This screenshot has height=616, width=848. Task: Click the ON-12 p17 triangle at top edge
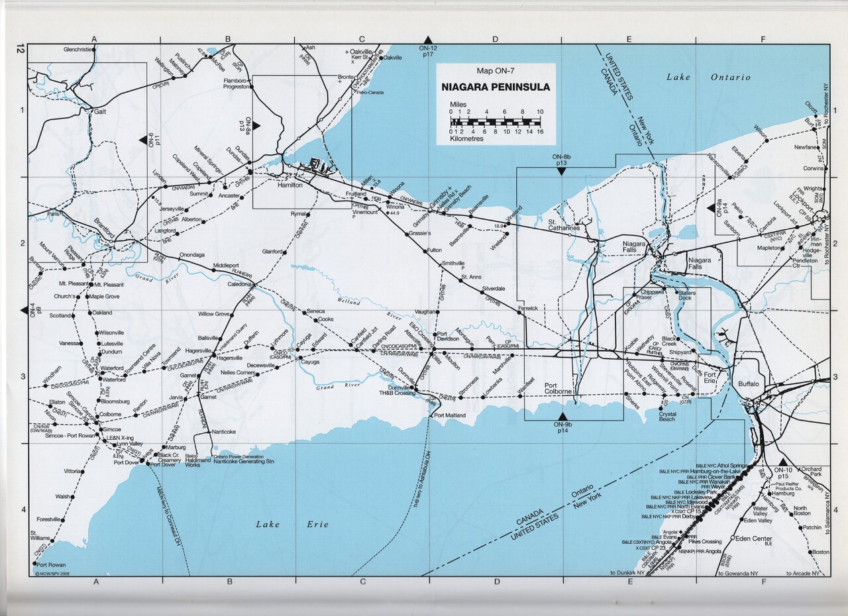coord(428,40)
